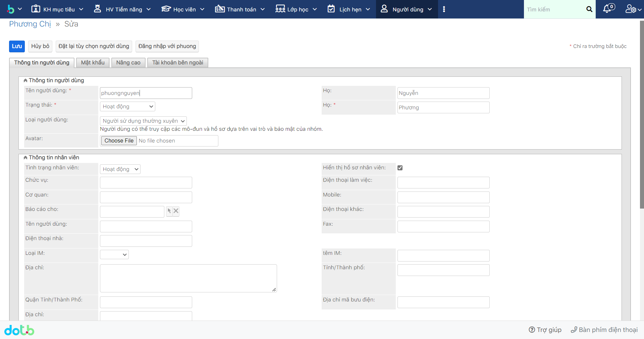Expand the Loại người dùng dropdown

click(x=143, y=121)
